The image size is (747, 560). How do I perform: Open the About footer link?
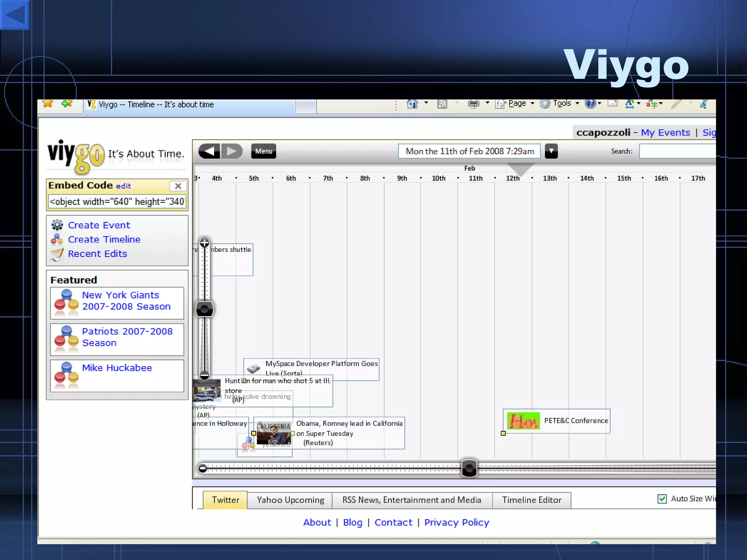click(317, 522)
